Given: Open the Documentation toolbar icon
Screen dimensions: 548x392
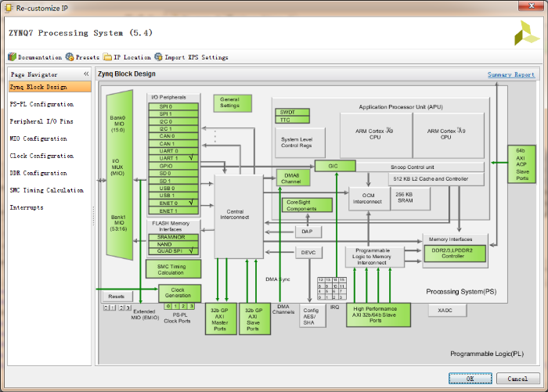Looking at the screenshot, I should point(12,57).
